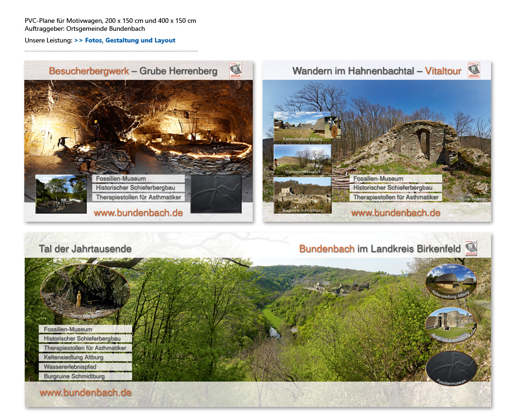Image resolution: width=513 pixels, height=420 pixels.
Task: Open the Tal der Jahrtausende wide banner
Action: coord(258,320)
